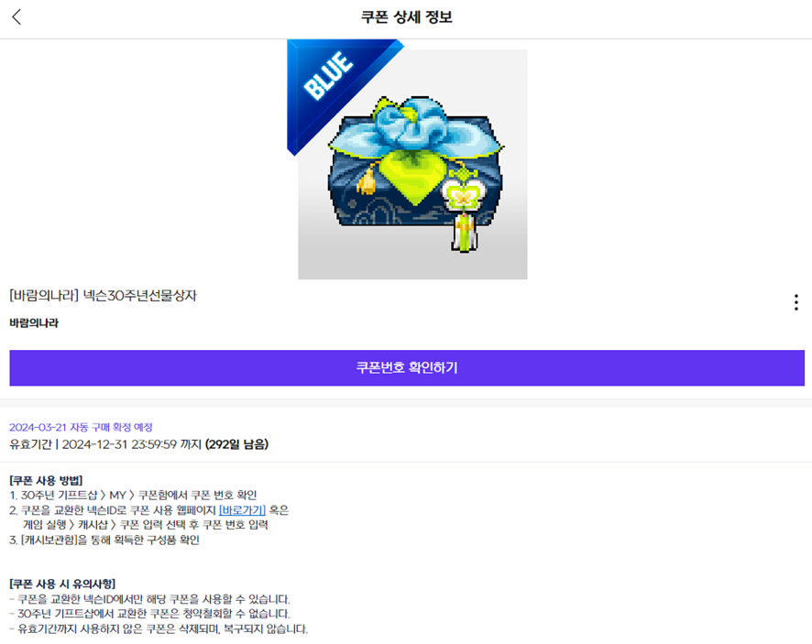Image resolution: width=812 pixels, height=644 pixels.
Task: Click step 3 mentioning [캐시보관함]
Action: pos(104,540)
